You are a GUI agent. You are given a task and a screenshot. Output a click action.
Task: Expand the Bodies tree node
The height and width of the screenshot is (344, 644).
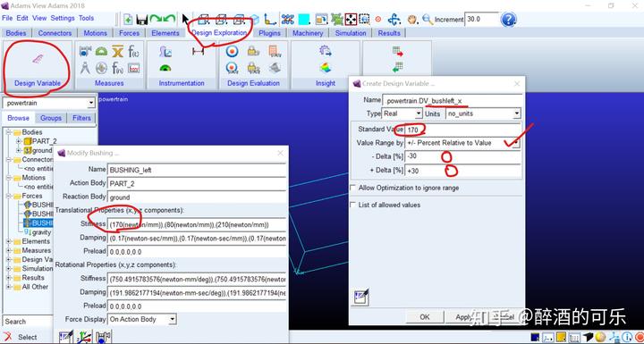point(9,132)
